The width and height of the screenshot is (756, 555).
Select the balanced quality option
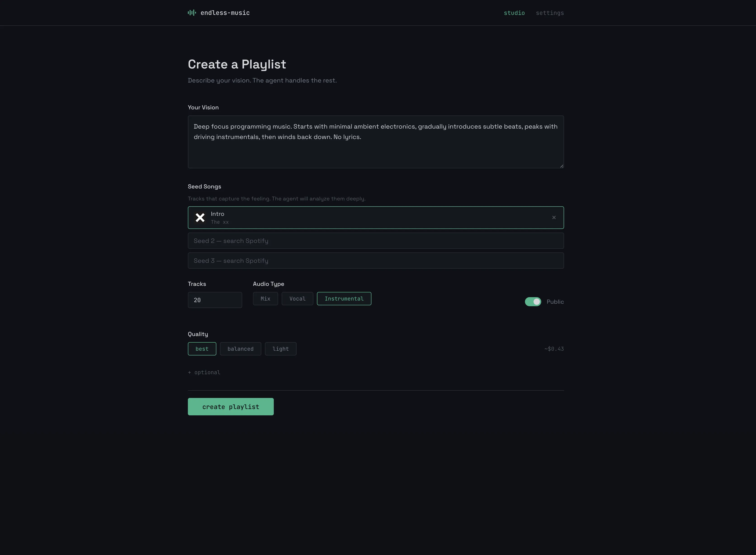240,349
